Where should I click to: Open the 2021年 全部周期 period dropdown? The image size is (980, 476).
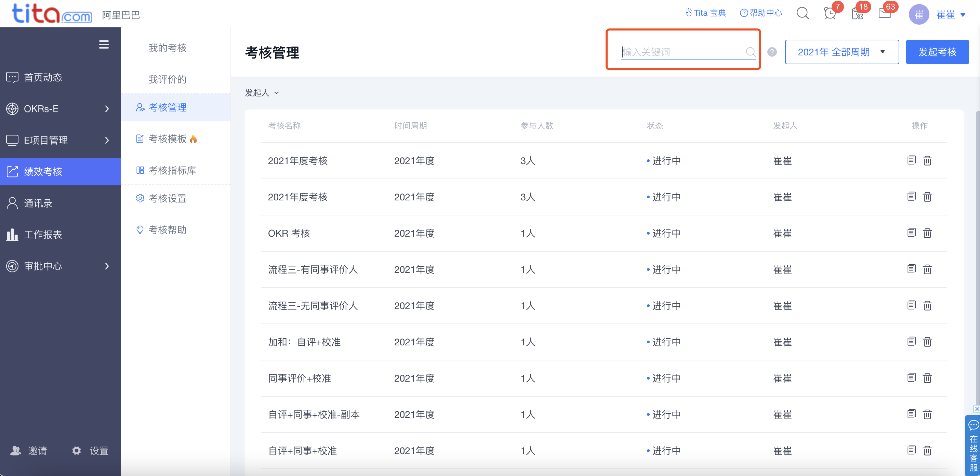pos(842,52)
